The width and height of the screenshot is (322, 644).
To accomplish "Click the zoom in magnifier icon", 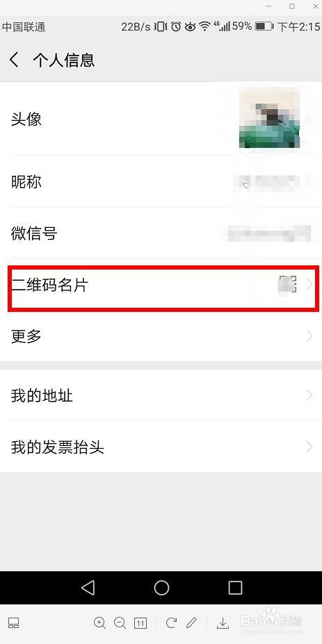I will [99, 623].
